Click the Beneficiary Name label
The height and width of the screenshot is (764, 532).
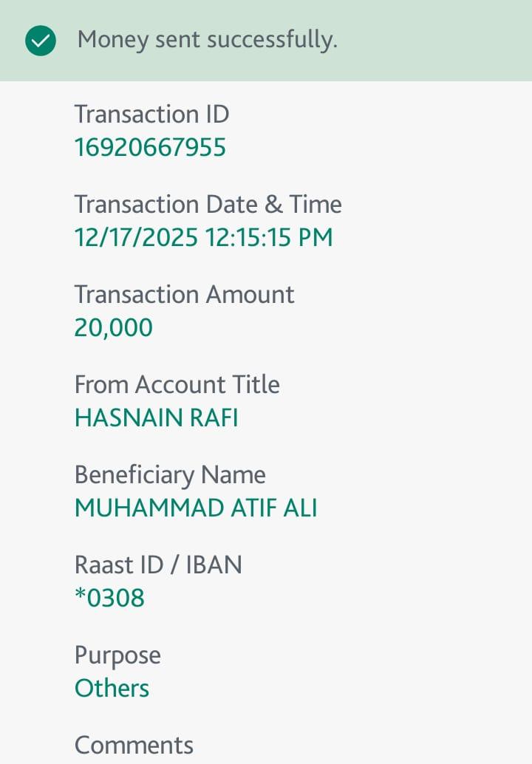tap(170, 474)
